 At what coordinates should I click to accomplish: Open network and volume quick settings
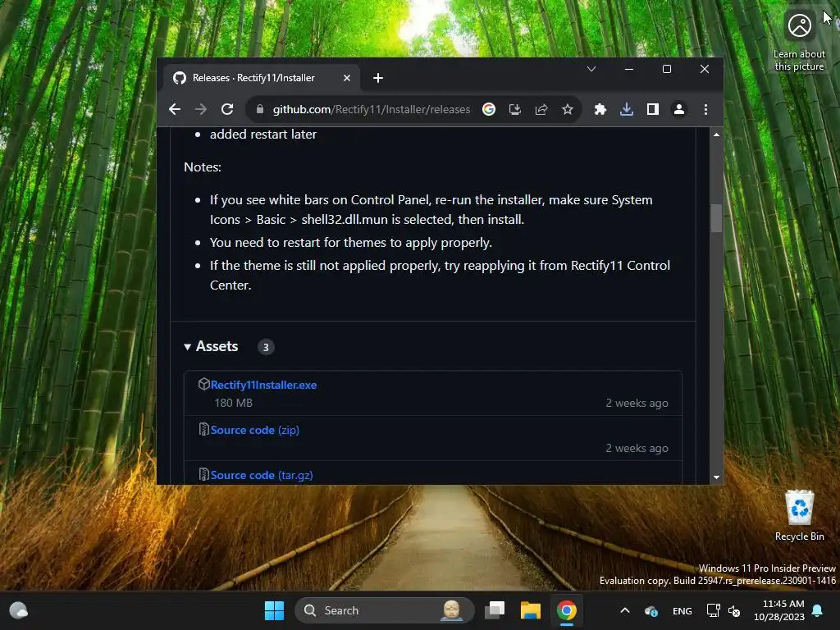(724, 610)
